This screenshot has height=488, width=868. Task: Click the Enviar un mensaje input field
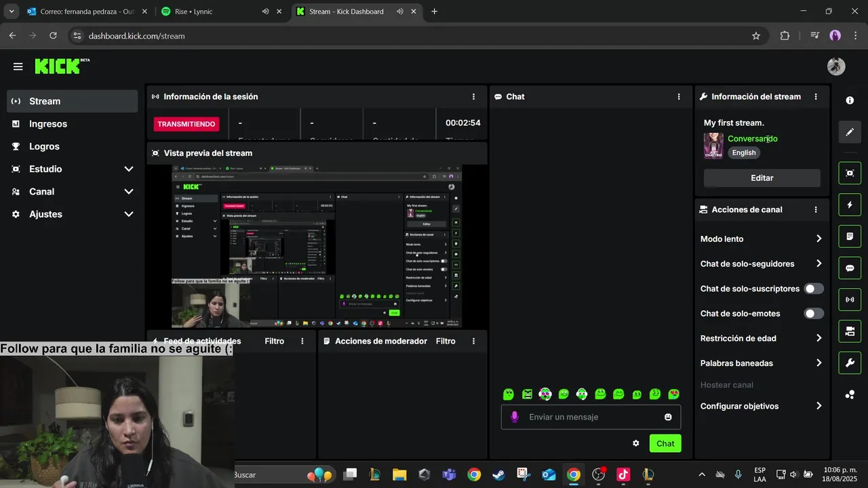(x=590, y=417)
